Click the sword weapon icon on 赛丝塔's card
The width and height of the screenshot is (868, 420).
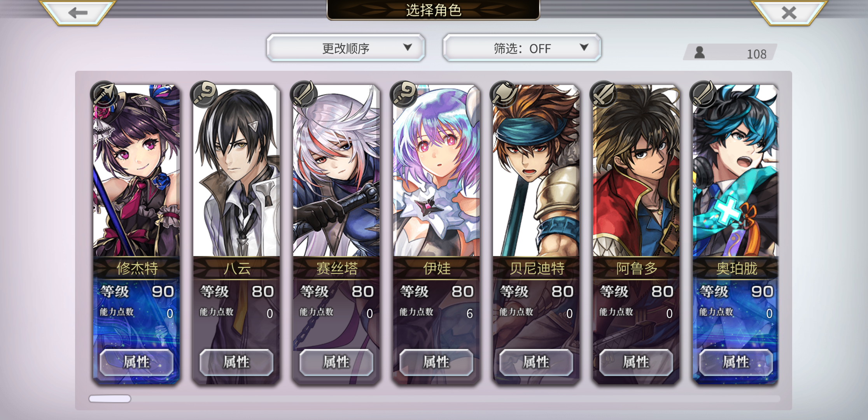click(303, 94)
